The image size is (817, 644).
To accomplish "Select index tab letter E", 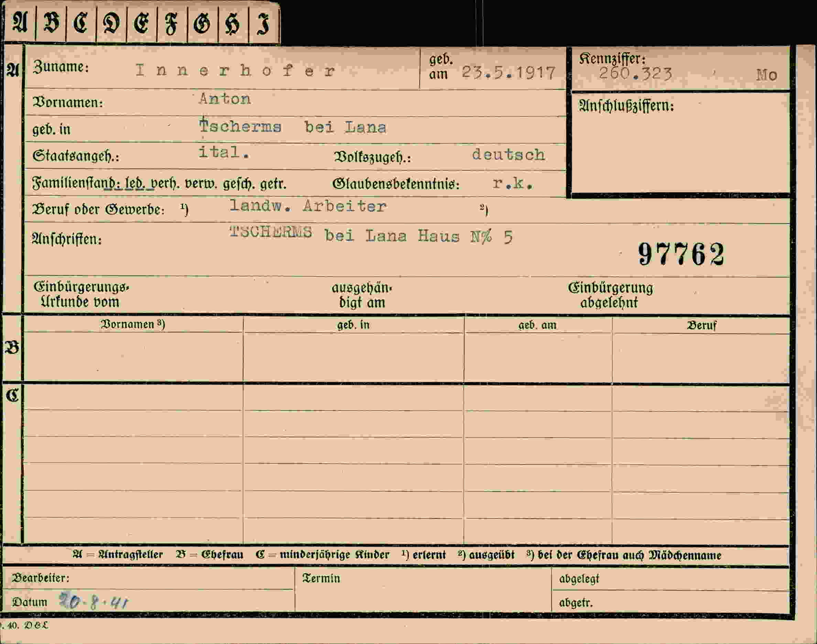I will 141,23.
